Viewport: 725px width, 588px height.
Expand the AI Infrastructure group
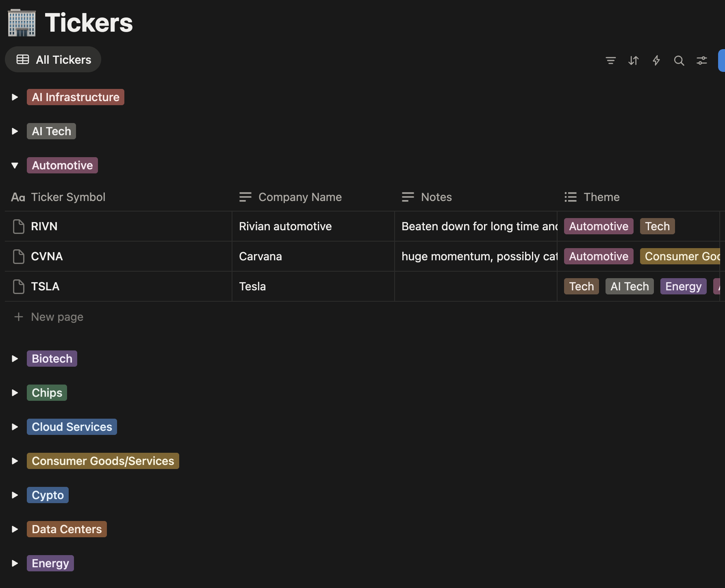(15, 97)
